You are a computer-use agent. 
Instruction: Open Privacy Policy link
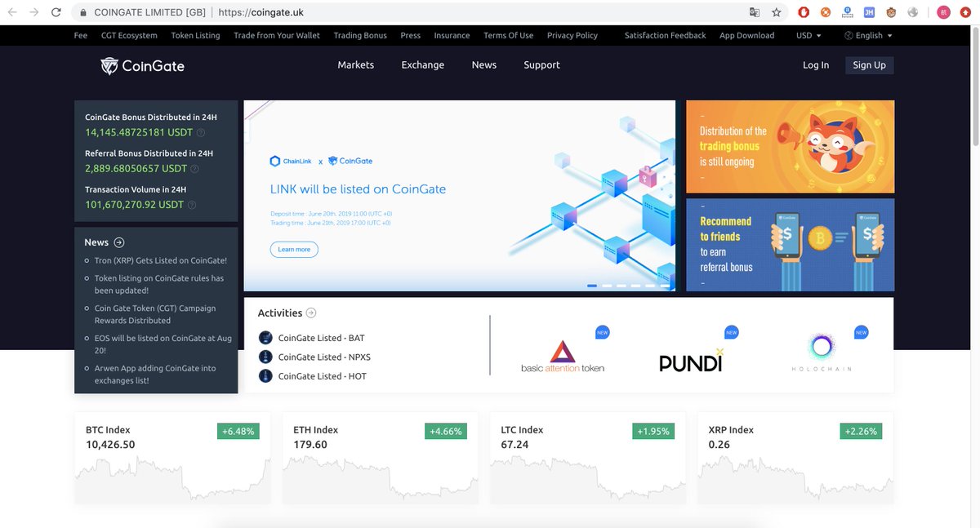tap(572, 35)
